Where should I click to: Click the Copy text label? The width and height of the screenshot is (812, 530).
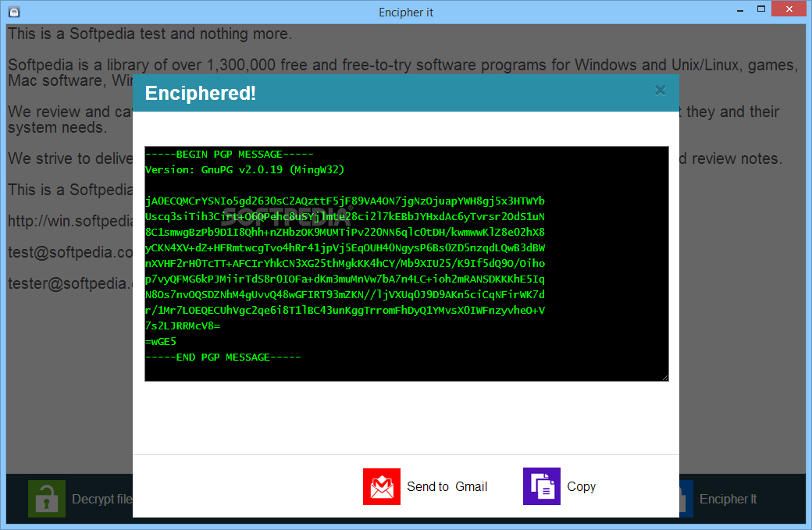click(581, 487)
